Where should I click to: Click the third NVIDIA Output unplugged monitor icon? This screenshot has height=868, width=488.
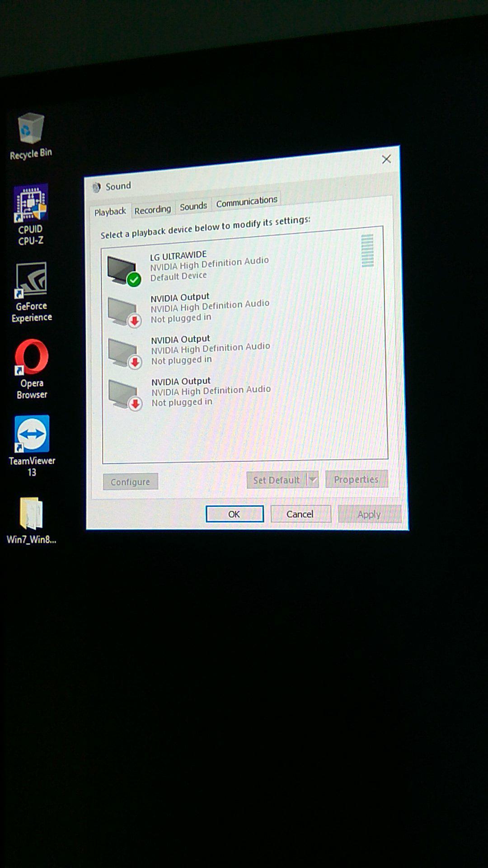tap(126, 396)
